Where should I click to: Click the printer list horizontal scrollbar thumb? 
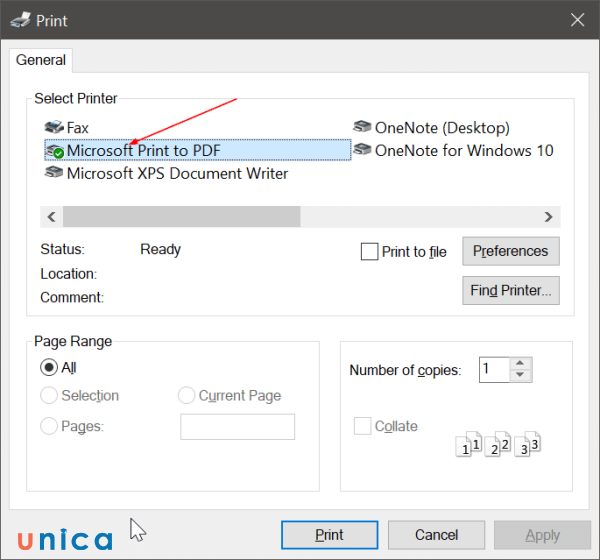click(181, 216)
